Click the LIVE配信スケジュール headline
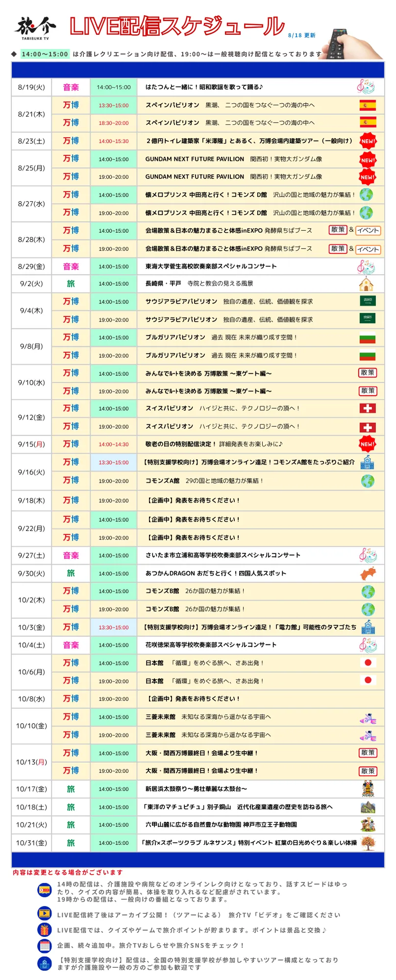396x980 pixels. click(x=177, y=26)
